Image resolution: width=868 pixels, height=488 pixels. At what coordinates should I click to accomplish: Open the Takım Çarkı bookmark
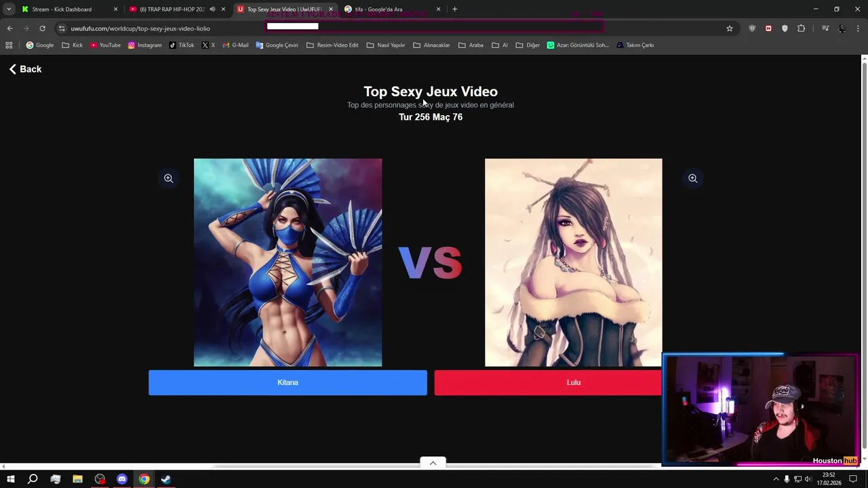(x=635, y=45)
